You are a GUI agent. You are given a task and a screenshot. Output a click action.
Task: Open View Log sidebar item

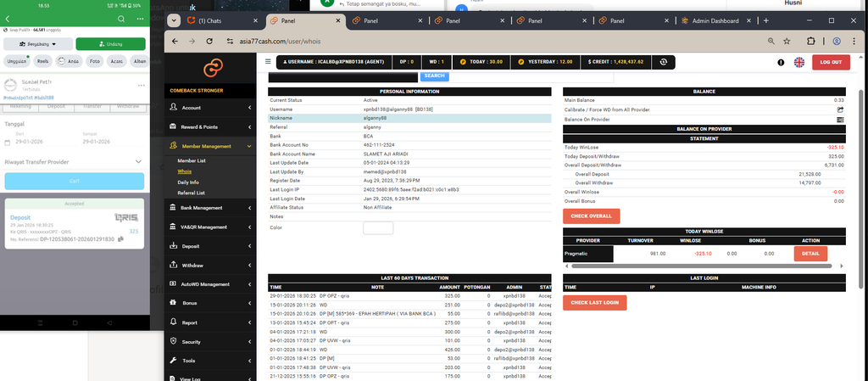coord(211,378)
